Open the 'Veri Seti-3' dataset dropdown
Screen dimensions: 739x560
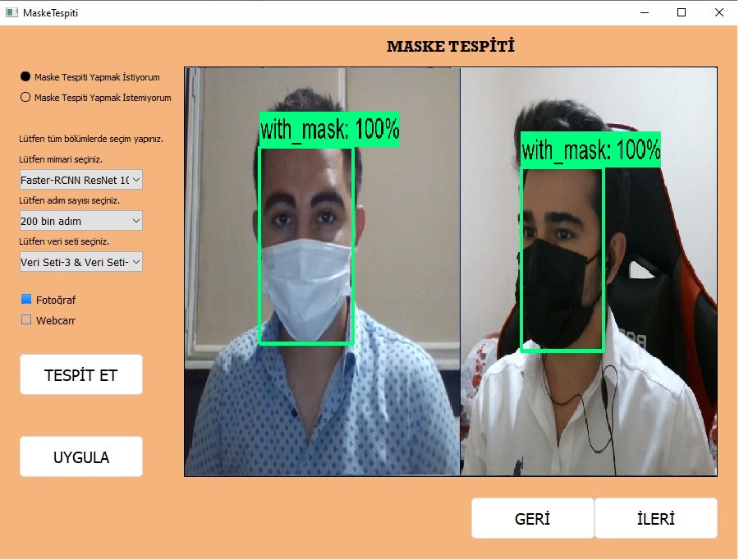click(x=81, y=261)
